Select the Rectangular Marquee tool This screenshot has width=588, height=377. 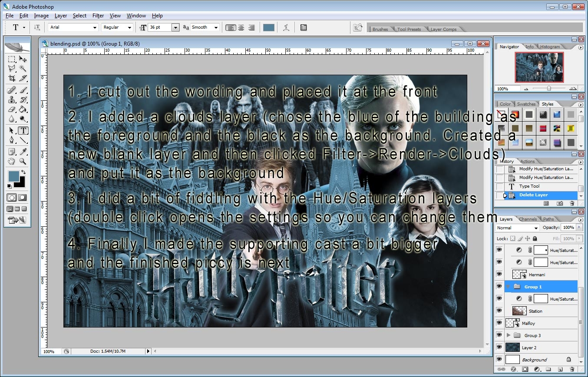12,59
